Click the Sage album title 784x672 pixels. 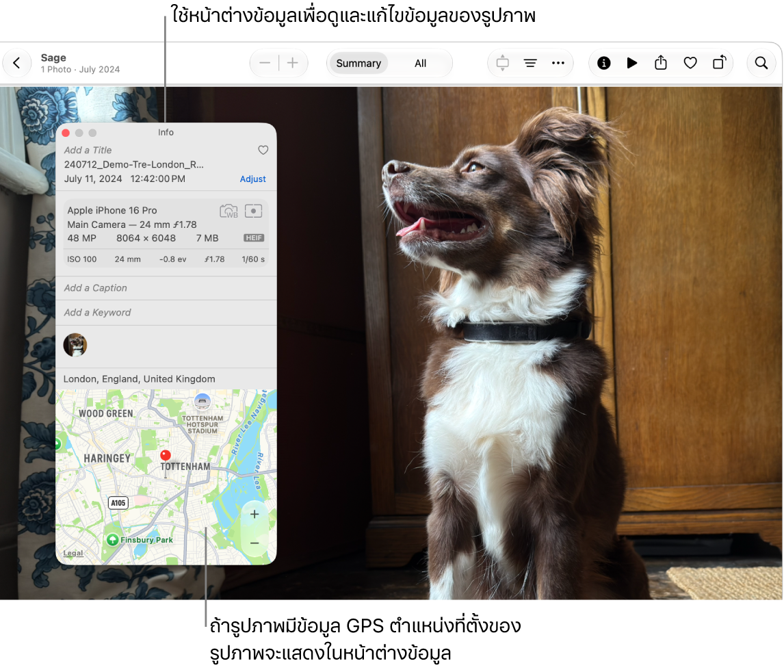point(53,57)
